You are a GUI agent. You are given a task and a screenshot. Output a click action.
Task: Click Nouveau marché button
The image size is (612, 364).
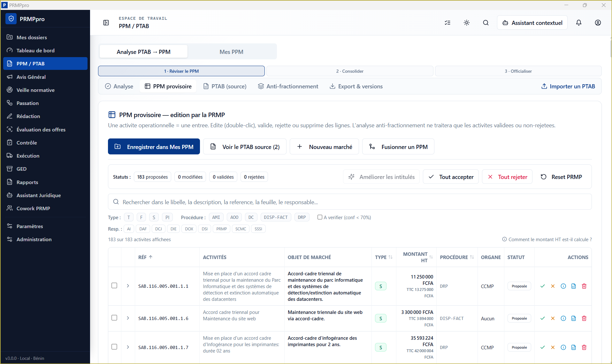[x=324, y=147]
